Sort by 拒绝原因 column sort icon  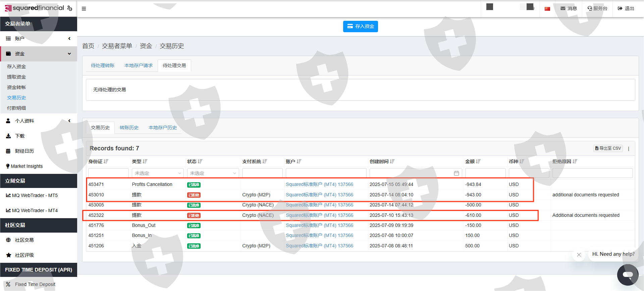click(575, 161)
